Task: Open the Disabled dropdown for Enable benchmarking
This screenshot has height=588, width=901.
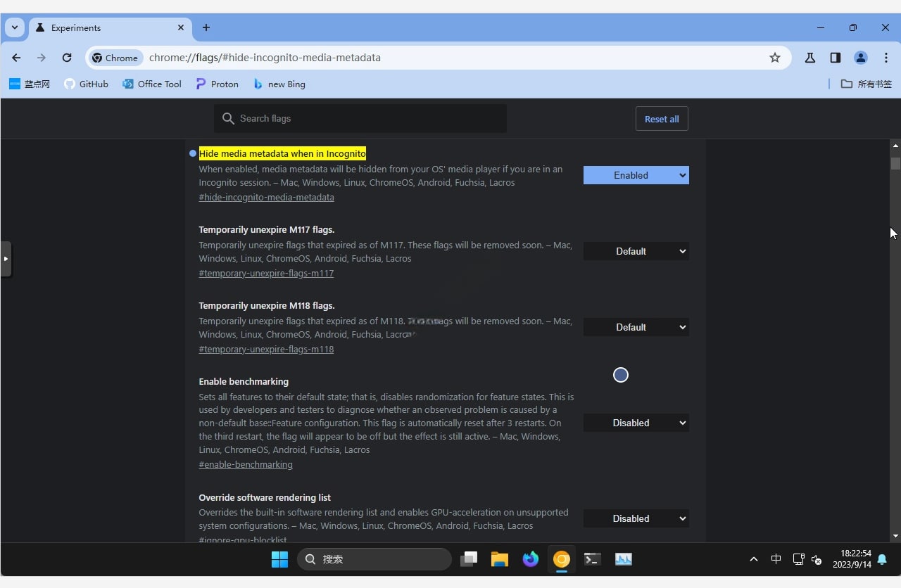Action: (636, 423)
